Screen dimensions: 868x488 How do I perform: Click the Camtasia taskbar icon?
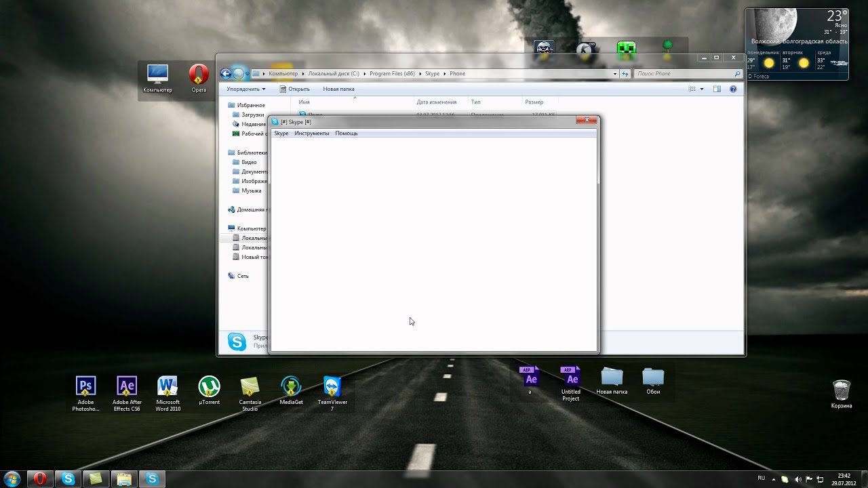click(96, 479)
